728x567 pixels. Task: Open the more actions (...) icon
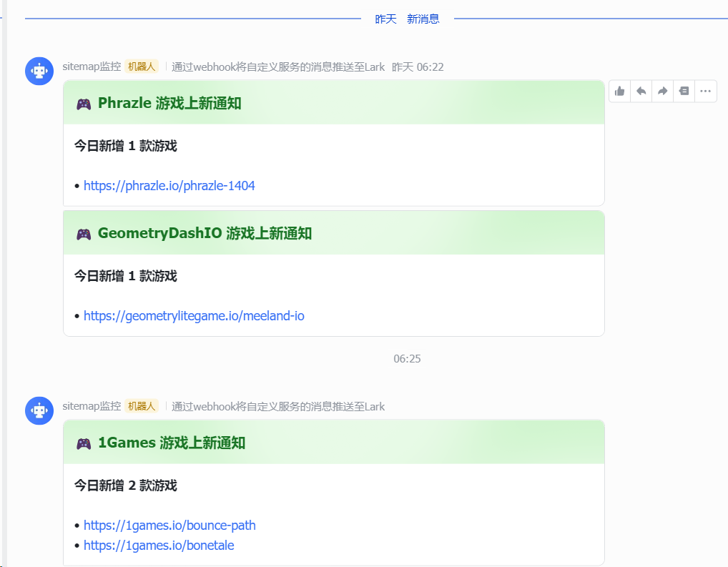(705, 91)
